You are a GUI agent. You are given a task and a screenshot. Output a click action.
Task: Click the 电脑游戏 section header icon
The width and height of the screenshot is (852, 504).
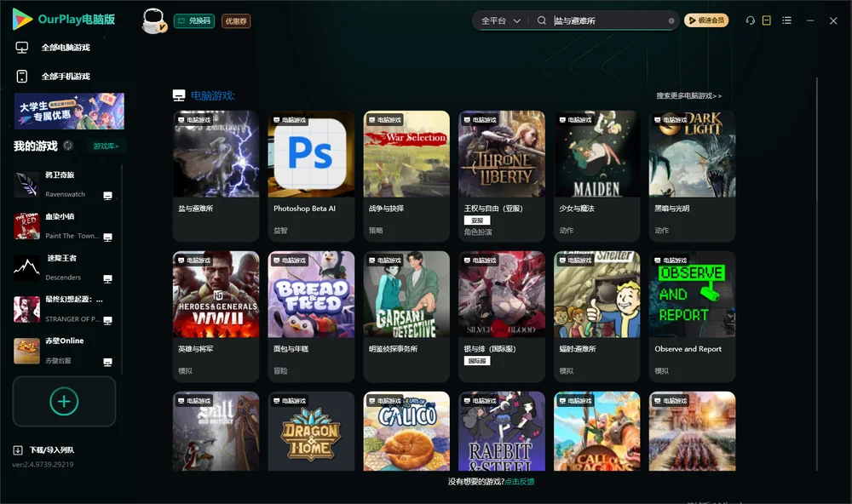[x=179, y=95]
